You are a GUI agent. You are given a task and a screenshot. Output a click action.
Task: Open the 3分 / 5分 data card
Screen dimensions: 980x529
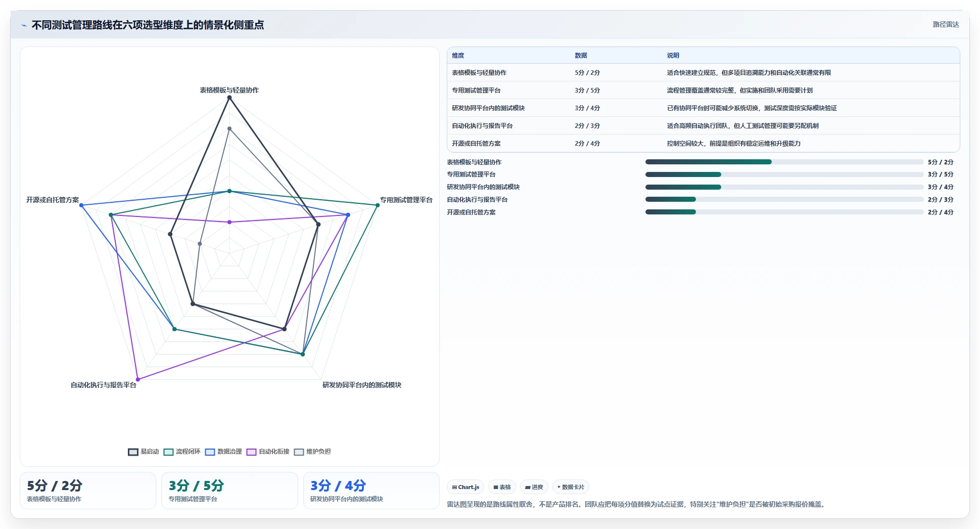coord(229,491)
